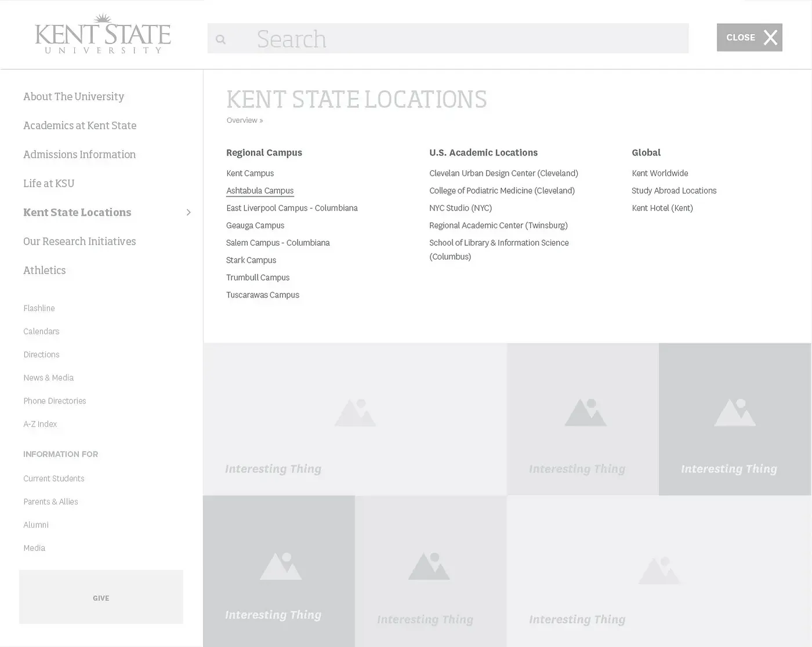This screenshot has width=812, height=647.
Task: Click Global column heading
Action: point(646,152)
